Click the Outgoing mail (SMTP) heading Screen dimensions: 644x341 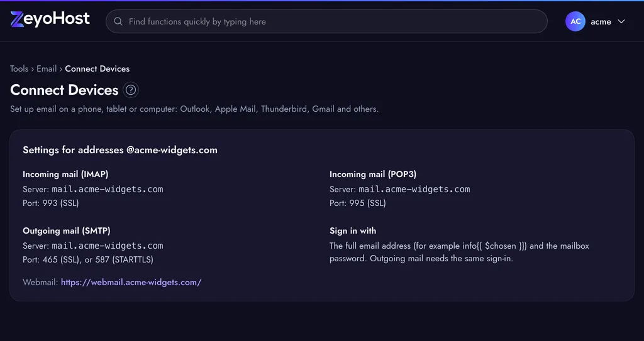click(x=67, y=230)
